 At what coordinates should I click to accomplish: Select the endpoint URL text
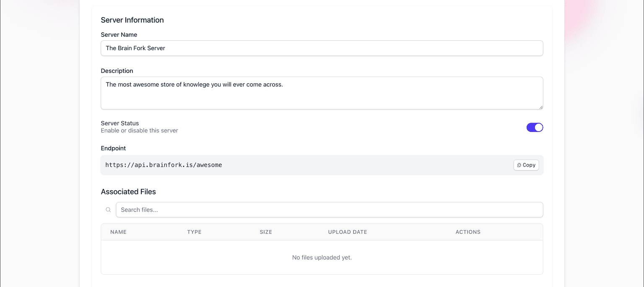[164, 165]
